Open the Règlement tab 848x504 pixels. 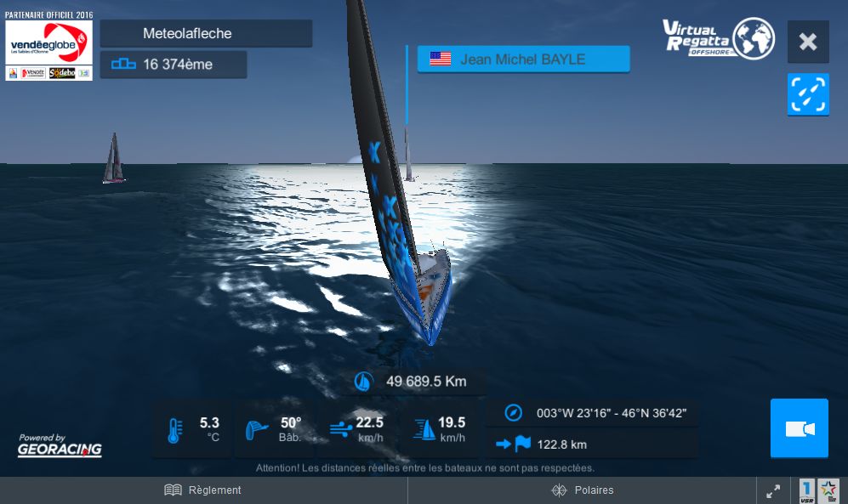(x=203, y=490)
